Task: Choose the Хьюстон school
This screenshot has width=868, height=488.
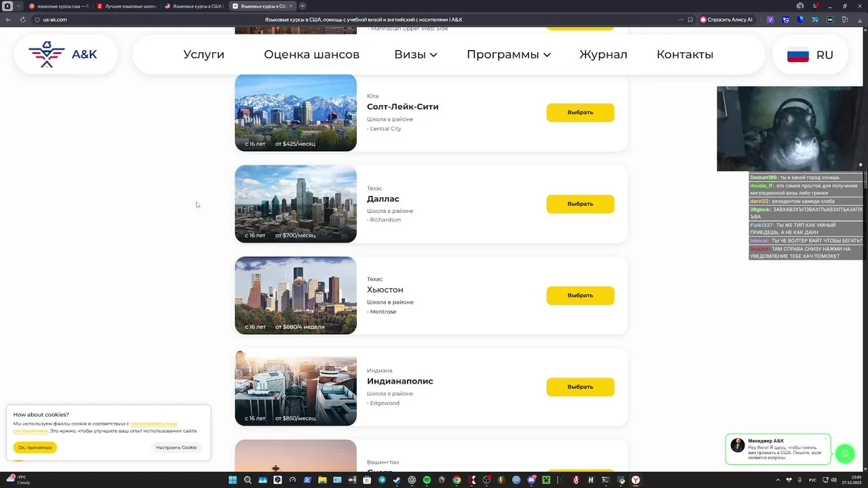Action: [580, 296]
